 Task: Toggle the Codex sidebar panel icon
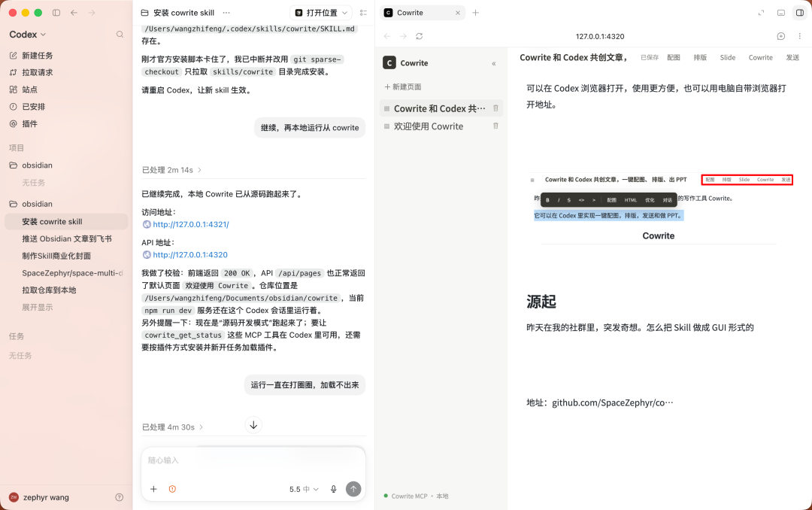coord(56,13)
